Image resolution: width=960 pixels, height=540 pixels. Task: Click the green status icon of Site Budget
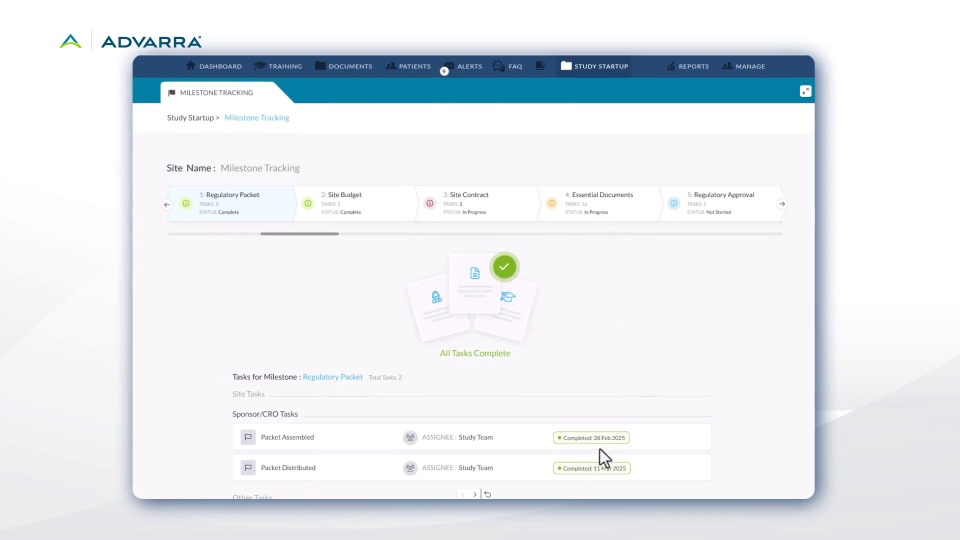coord(308,203)
